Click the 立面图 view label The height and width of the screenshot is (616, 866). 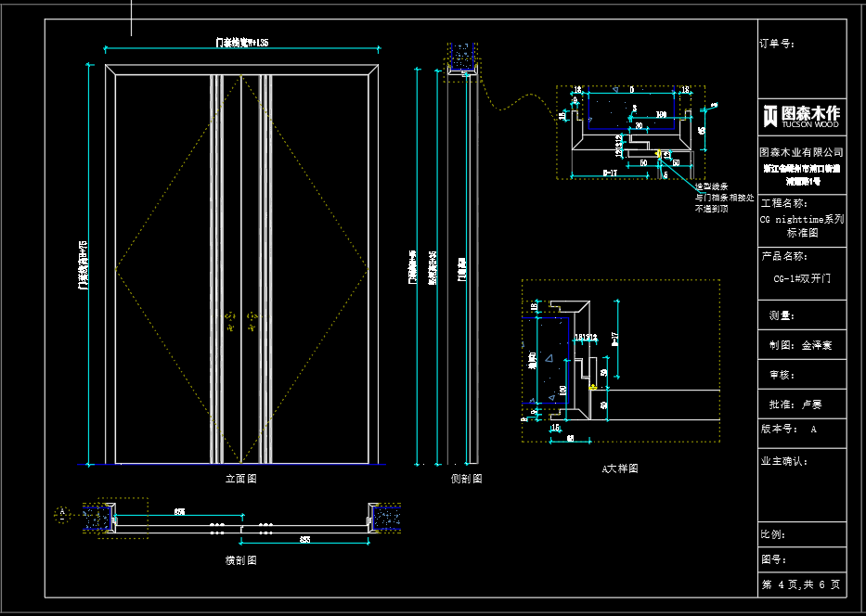(240, 479)
